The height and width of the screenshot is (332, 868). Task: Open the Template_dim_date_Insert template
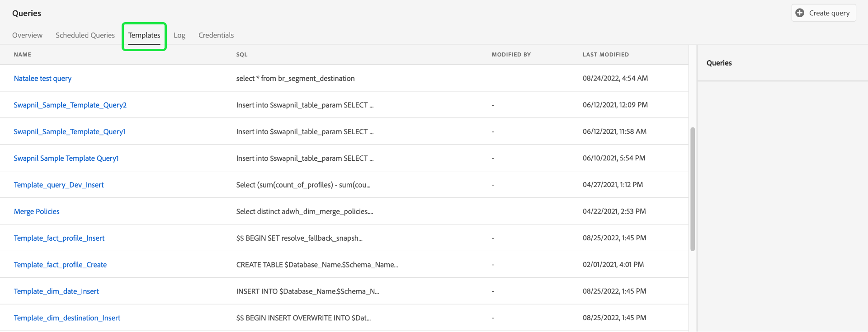tap(56, 292)
